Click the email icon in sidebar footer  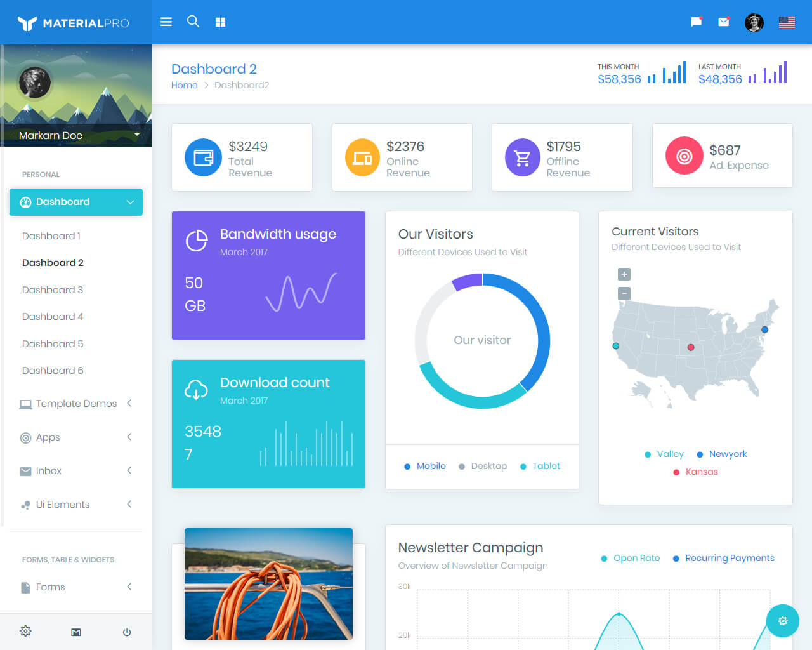pyautogui.click(x=76, y=632)
